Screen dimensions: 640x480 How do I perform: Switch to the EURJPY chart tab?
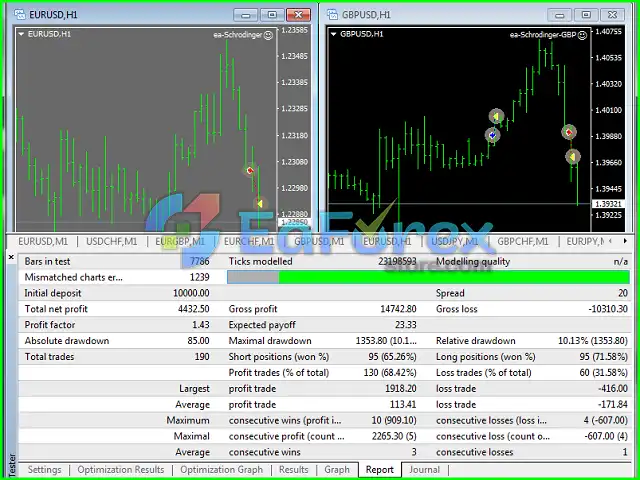(585, 242)
